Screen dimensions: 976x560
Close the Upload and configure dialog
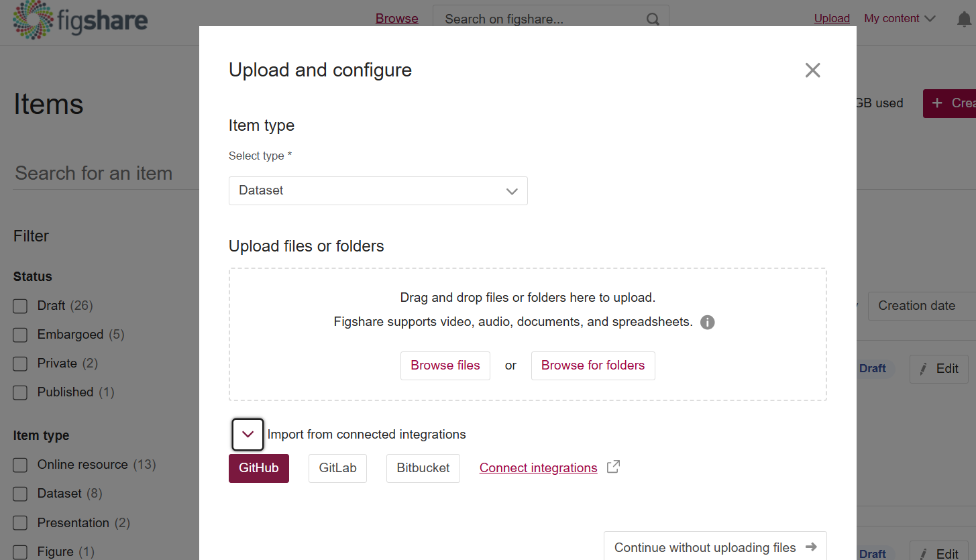(812, 70)
